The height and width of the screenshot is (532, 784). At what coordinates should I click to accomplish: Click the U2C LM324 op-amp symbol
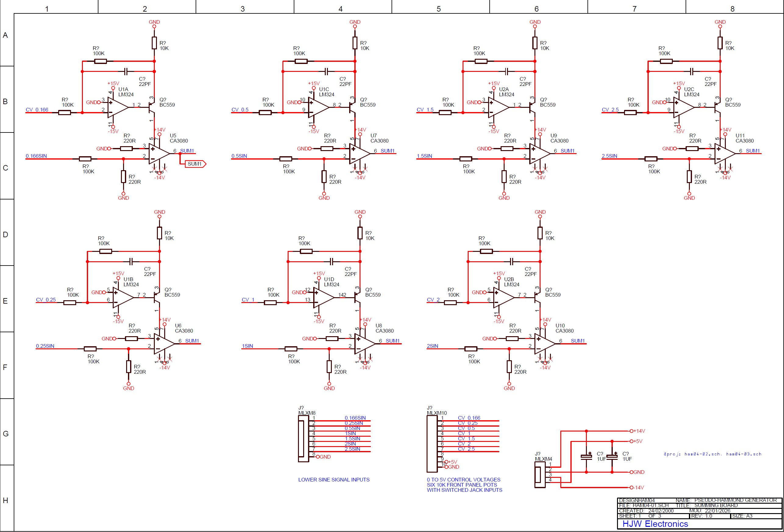682,107
